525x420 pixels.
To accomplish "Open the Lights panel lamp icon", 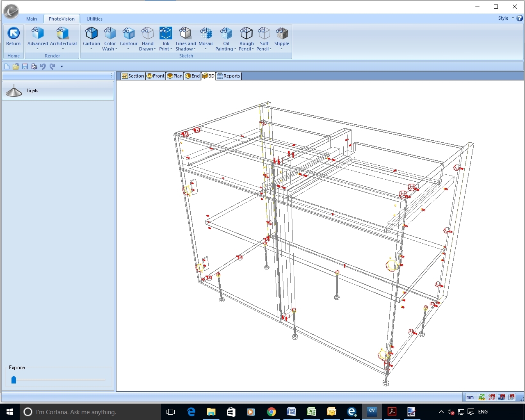I will click(14, 91).
